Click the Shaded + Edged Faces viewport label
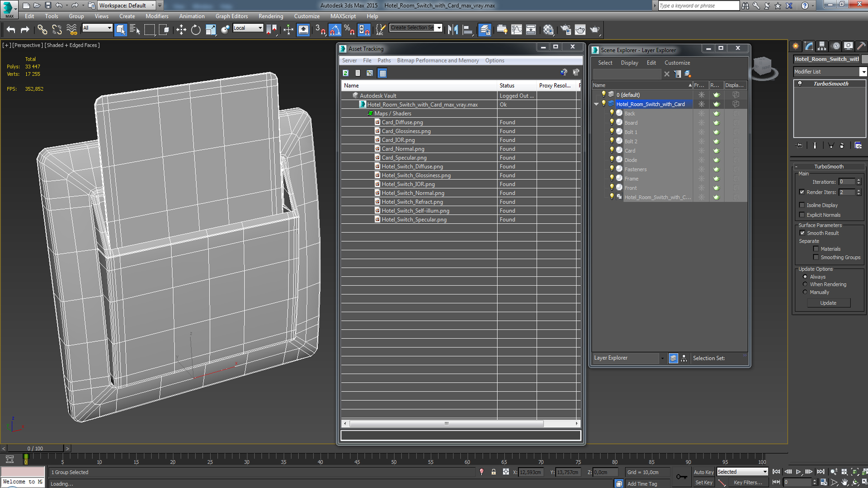Image resolution: width=868 pixels, height=488 pixels. (72, 45)
